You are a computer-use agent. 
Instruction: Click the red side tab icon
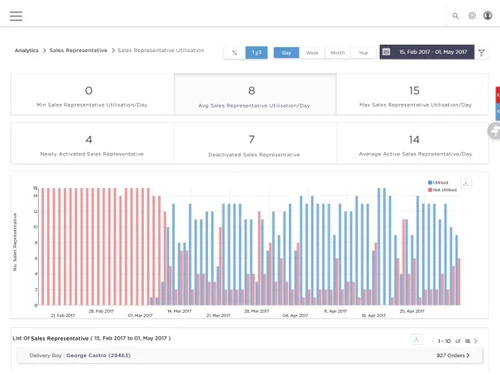tap(498, 95)
